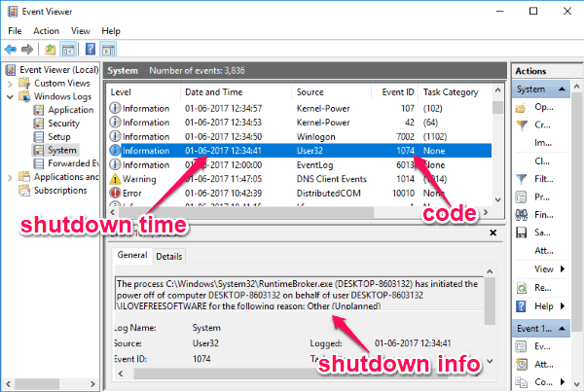
Task: Sort by the Task Category column header
Action: tap(456, 92)
